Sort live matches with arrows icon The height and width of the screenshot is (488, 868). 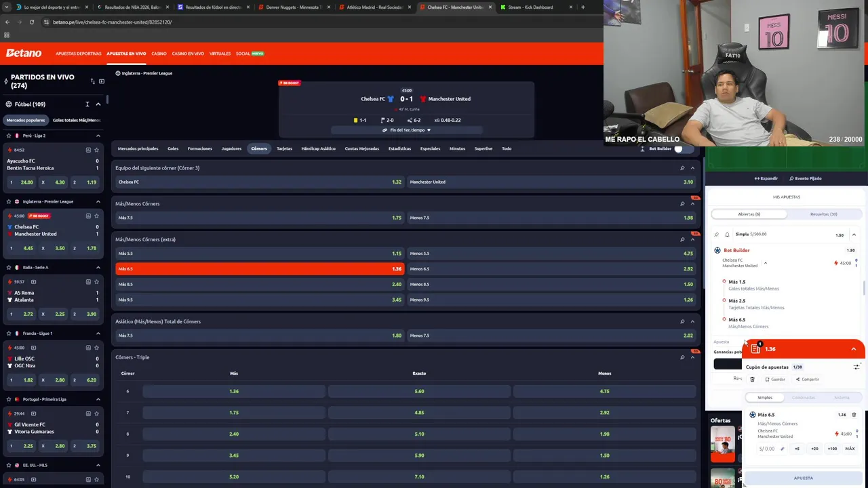pos(92,81)
